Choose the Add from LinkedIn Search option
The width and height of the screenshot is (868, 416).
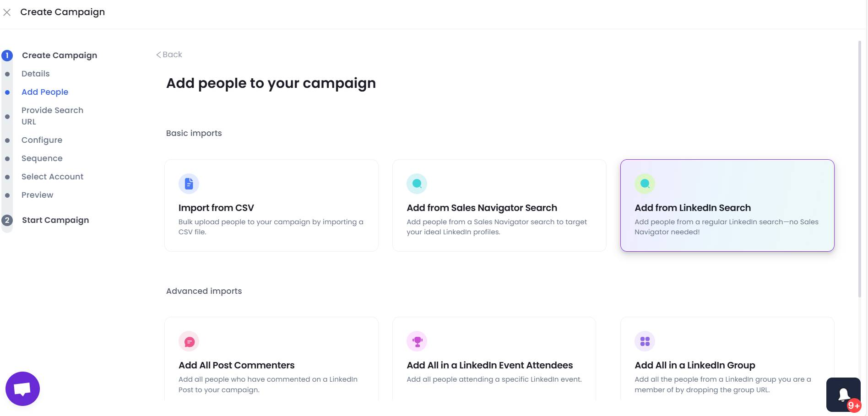[x=727, y=205]
